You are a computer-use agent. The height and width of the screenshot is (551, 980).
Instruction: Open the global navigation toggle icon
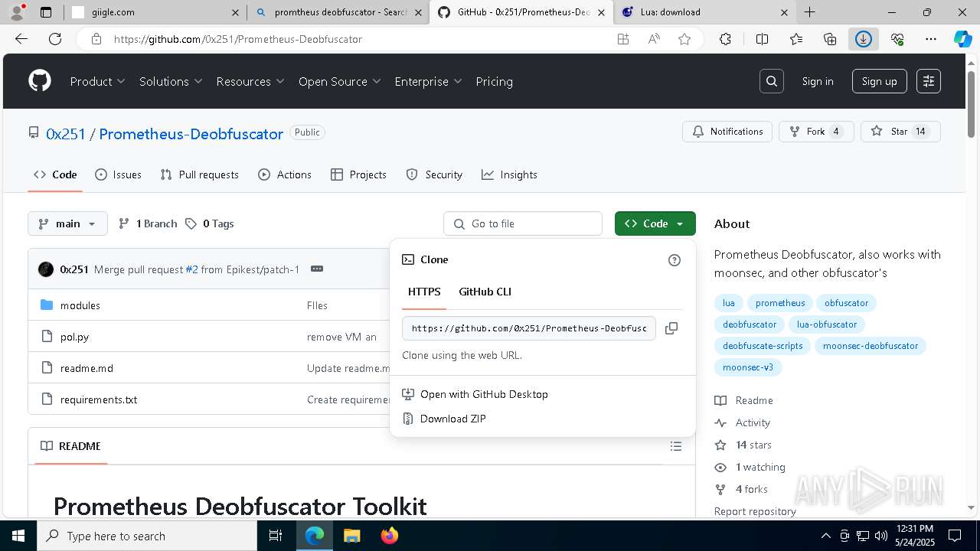929,81
